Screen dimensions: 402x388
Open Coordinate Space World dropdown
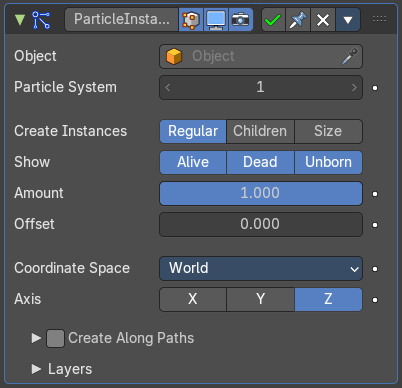(261, 268)
